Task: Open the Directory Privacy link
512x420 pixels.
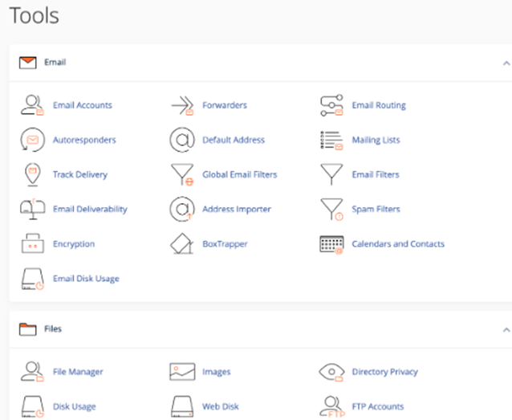Action: coord(385,372)
